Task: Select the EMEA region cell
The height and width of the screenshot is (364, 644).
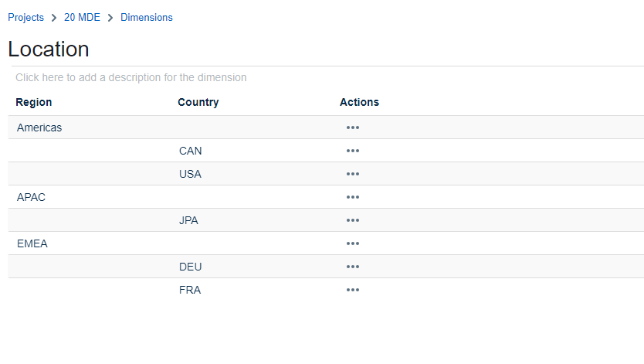Action: click(32, 243)
